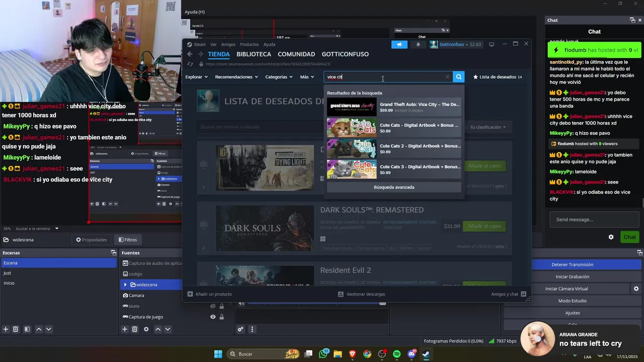644x362 pixels.
Task: Delete the selected scene with the trash icon
Action: click(x=16, y=329)
